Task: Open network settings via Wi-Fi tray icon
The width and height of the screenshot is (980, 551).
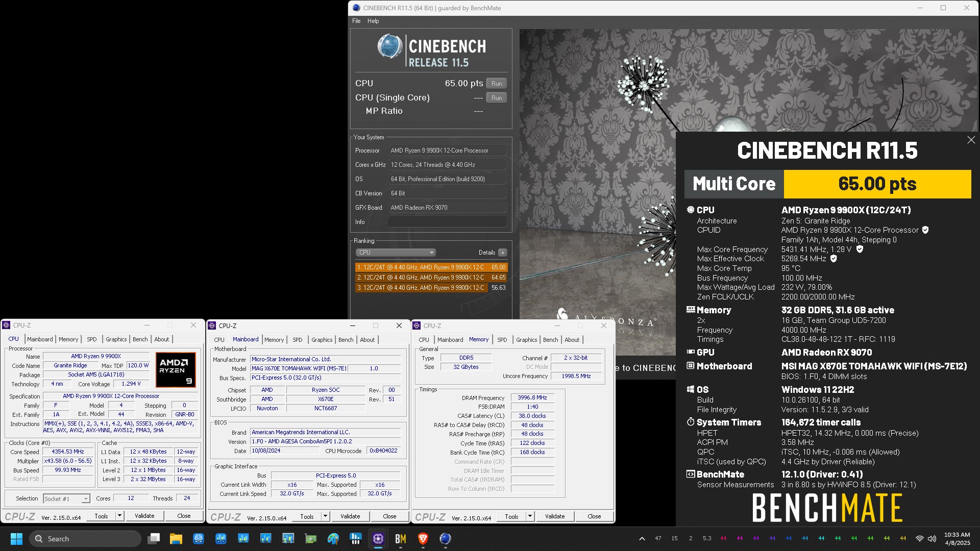Action: [x=919, y=539]
